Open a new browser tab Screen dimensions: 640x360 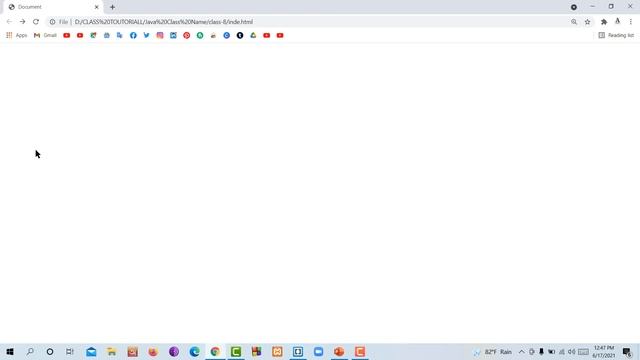(x=112, y=7)
